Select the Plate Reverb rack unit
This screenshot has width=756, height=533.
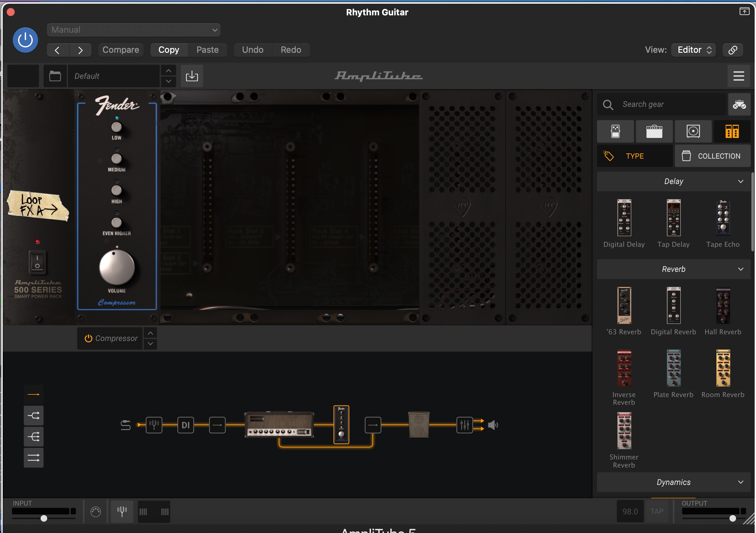(x=673, y=368)
